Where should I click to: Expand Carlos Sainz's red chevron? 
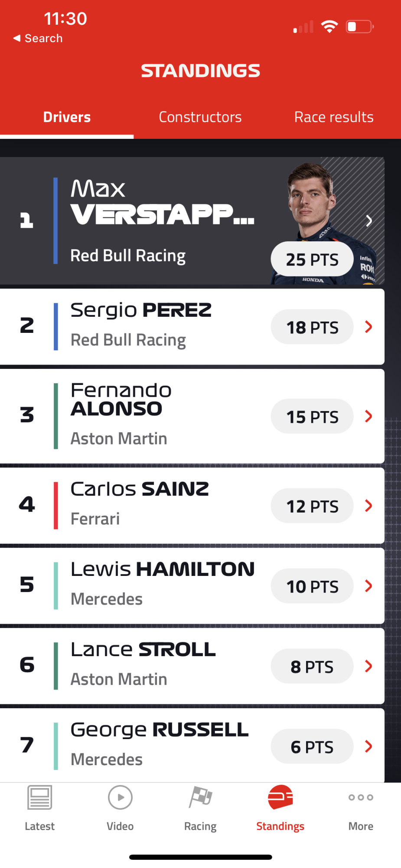[369, 506]
